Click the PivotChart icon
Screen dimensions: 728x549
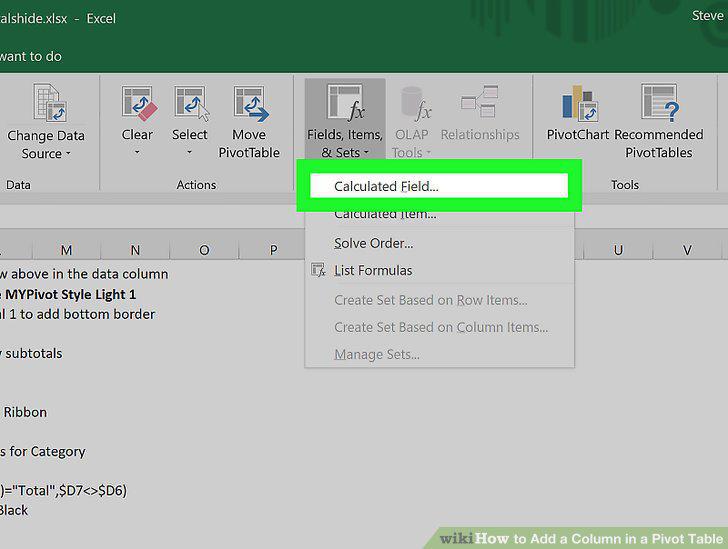[x=579, y=102]
